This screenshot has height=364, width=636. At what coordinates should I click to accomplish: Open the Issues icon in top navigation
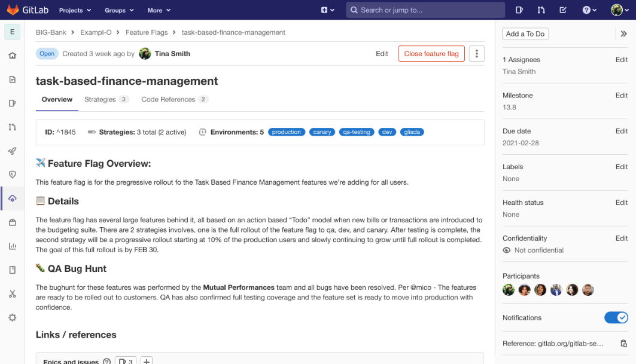click(519, 10)
